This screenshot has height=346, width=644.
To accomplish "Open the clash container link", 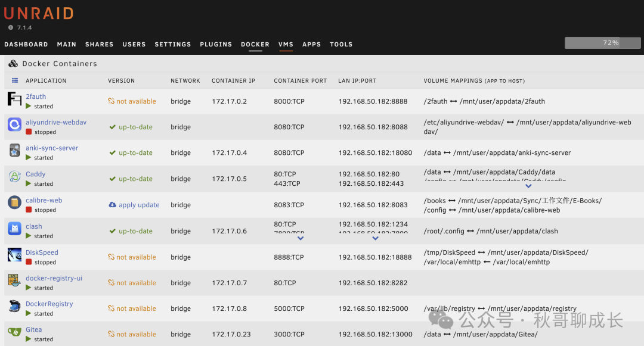I will 33,226.
